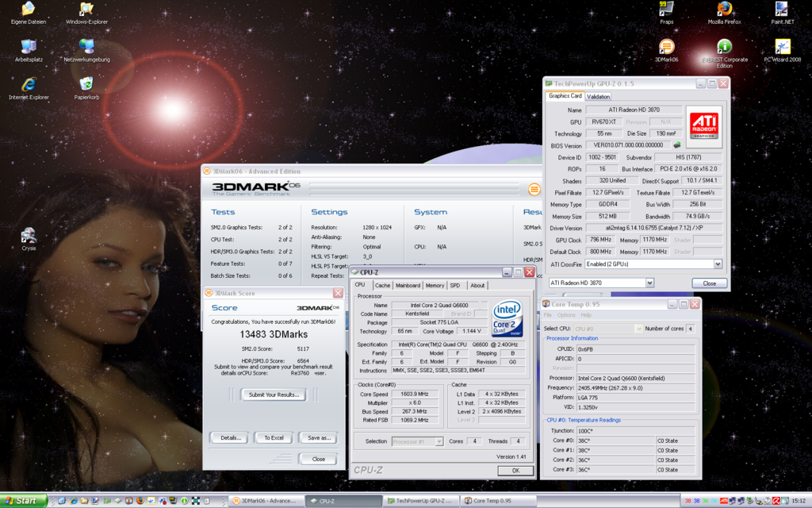Open the Eigene Dateien desktop icon
The width and height of the screenshot is (812, 508).
tap(29, 13)
